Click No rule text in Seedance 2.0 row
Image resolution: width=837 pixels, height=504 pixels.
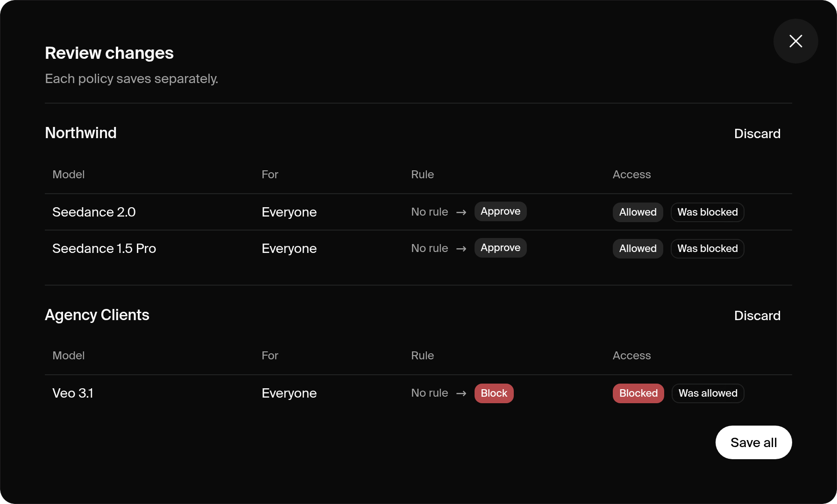[430, 212]
